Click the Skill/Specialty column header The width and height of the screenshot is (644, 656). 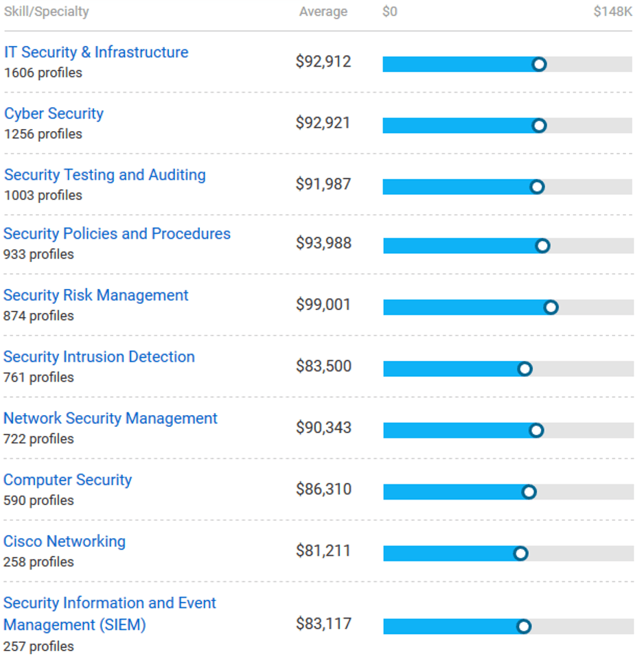click(x=47, y=12)
